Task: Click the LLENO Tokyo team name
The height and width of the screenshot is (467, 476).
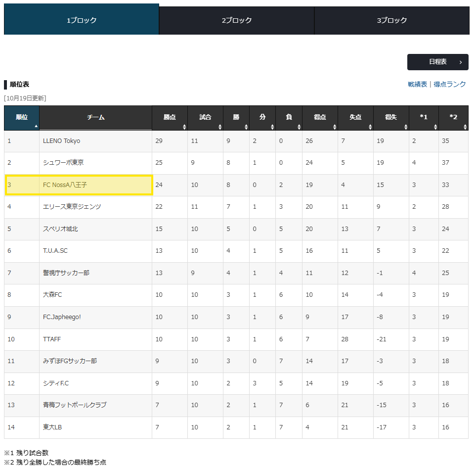Action: (x=61, y=141)
